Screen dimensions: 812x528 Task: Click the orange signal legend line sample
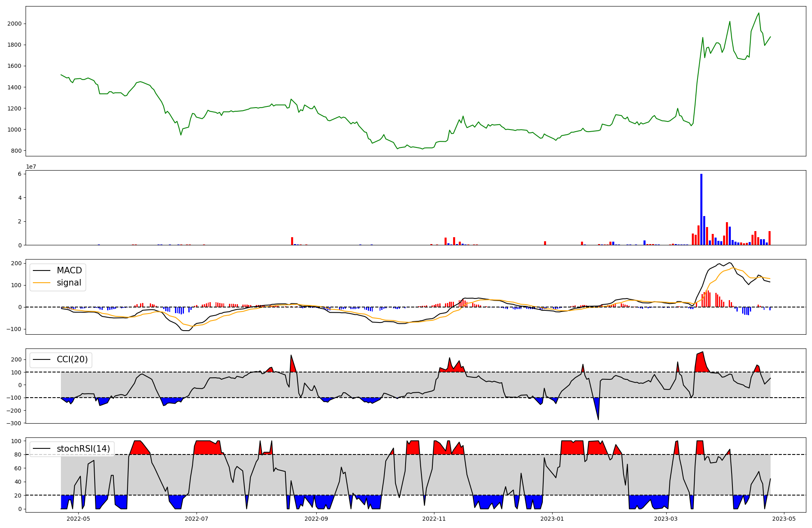41,283
